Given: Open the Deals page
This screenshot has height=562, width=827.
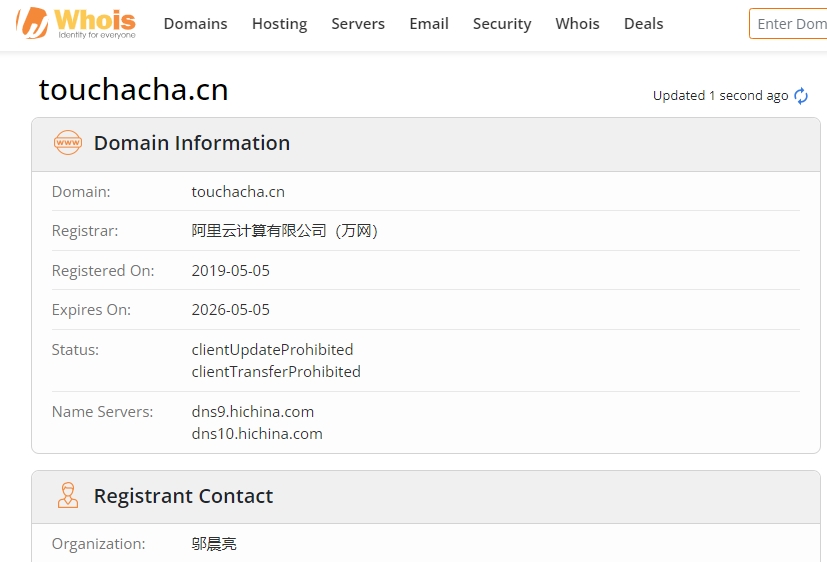Looking at the screenshot, I should [x=643, y=24].
